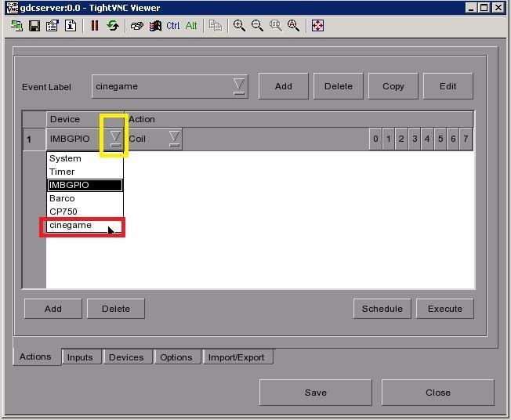Click the zoom 100% magnifier icon
The image size is (511, 420).
click(276, 26)
